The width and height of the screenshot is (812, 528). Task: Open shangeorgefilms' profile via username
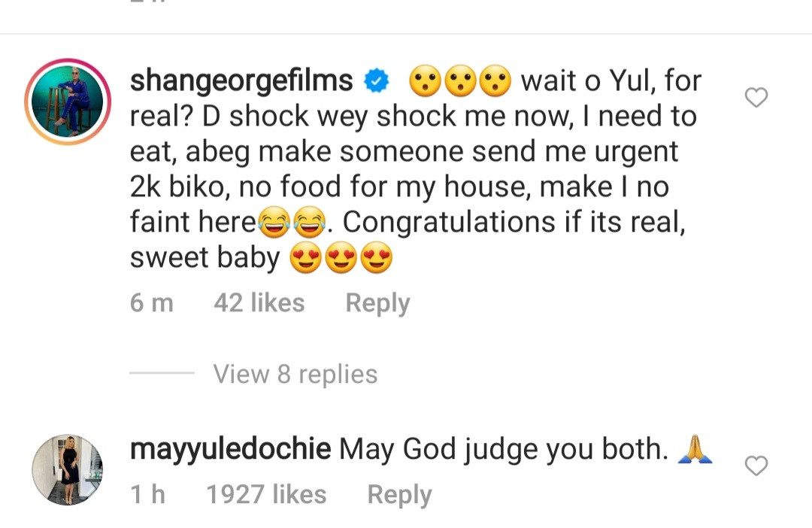click(x=242, y=78)
